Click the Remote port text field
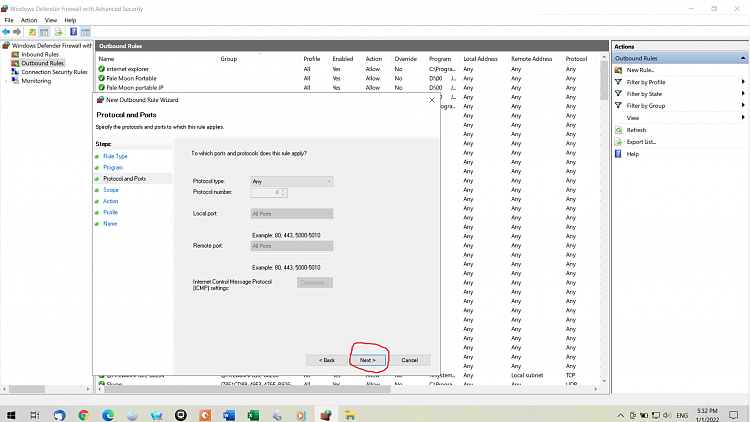This screenshot has width=750, height=422. point(292,257)
